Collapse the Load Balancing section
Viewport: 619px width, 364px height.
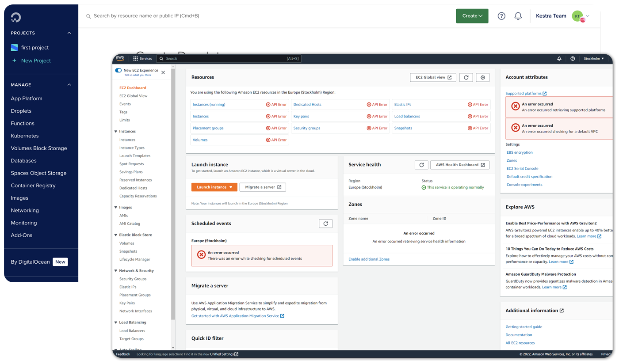point(116,322)
